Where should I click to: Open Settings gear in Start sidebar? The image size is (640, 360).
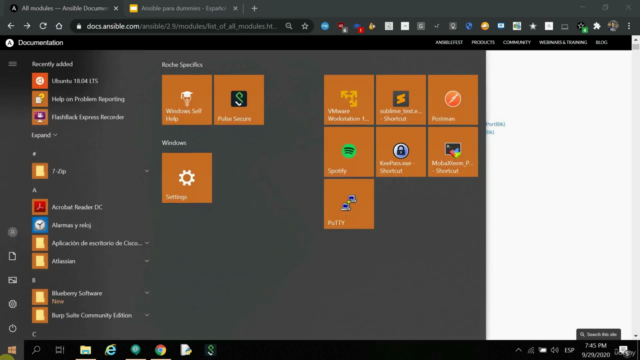tap(13, 304)
